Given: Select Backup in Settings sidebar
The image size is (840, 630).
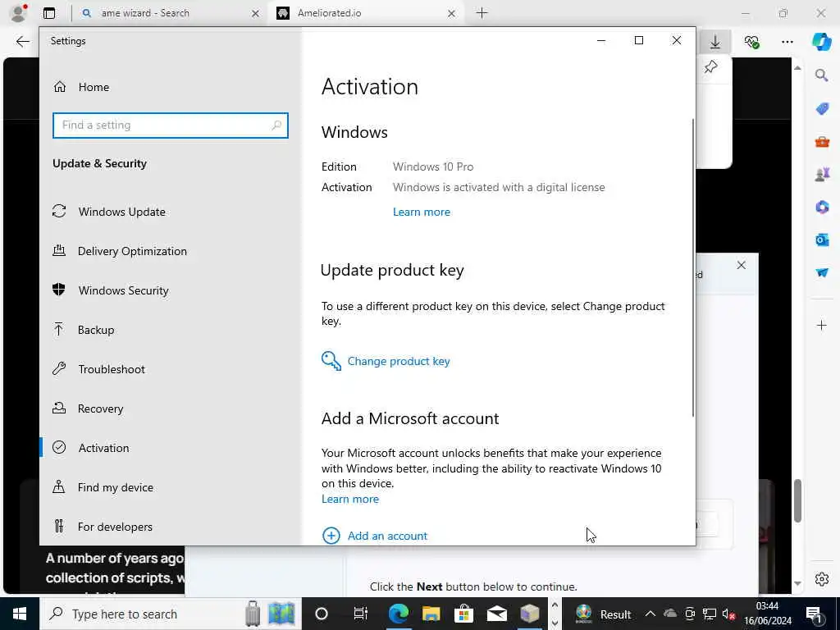Looking at the screenshot, I should click(x=83, y=330).
